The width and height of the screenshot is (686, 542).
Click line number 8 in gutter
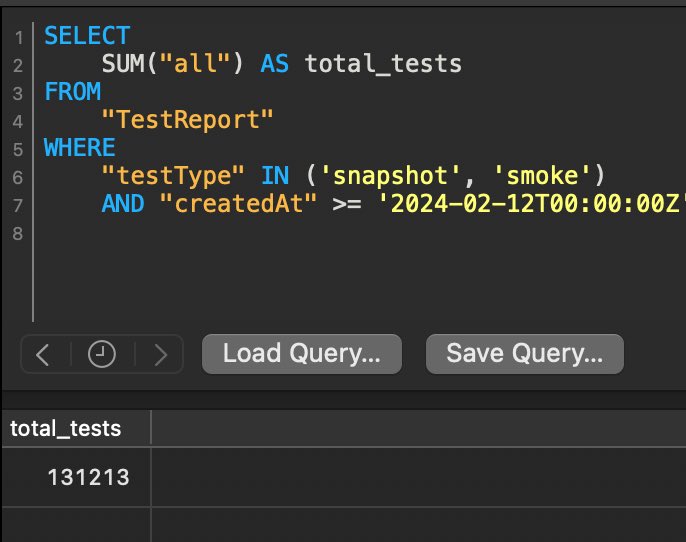(x=18, y=234)
